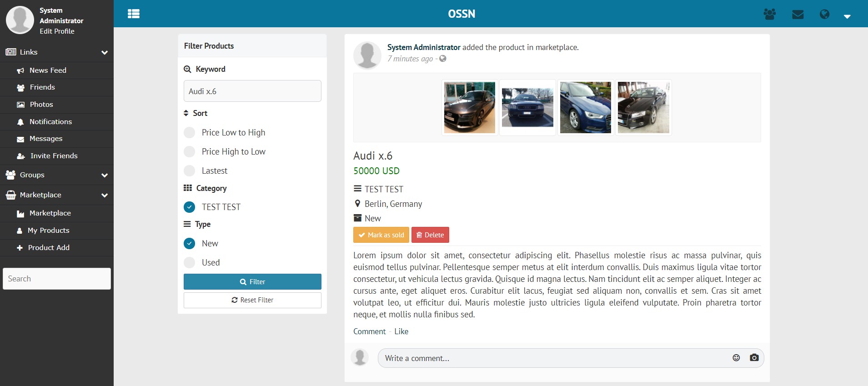Click the blue Filter button
Image resolution: width=868 pixels, height=386 pixels.
[x=252, y=282]
